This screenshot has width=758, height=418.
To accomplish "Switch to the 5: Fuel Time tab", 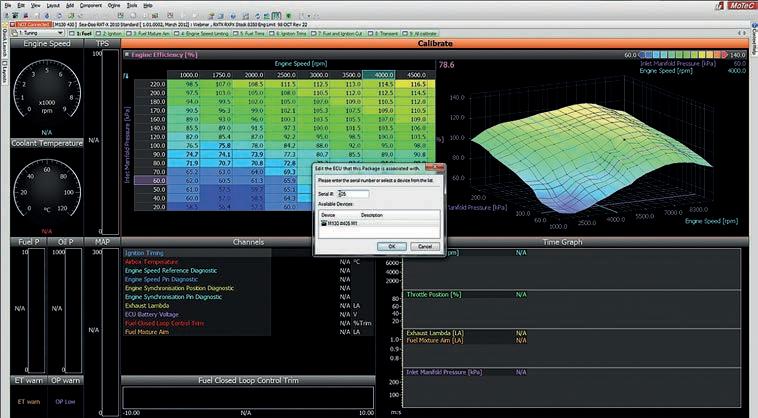I will (x=249, y=33).
